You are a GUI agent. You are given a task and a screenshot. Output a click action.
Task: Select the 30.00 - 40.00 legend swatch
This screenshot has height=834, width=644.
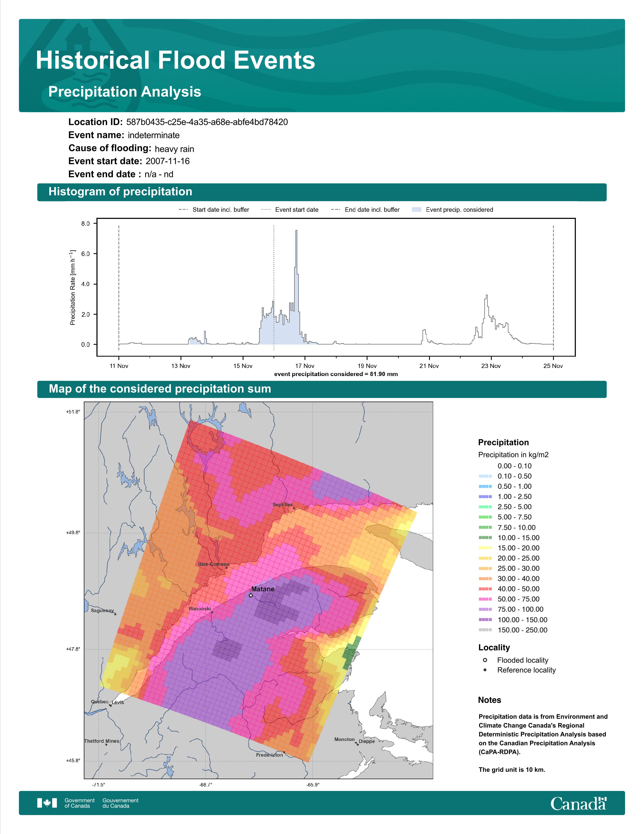[x=485, y=578]
